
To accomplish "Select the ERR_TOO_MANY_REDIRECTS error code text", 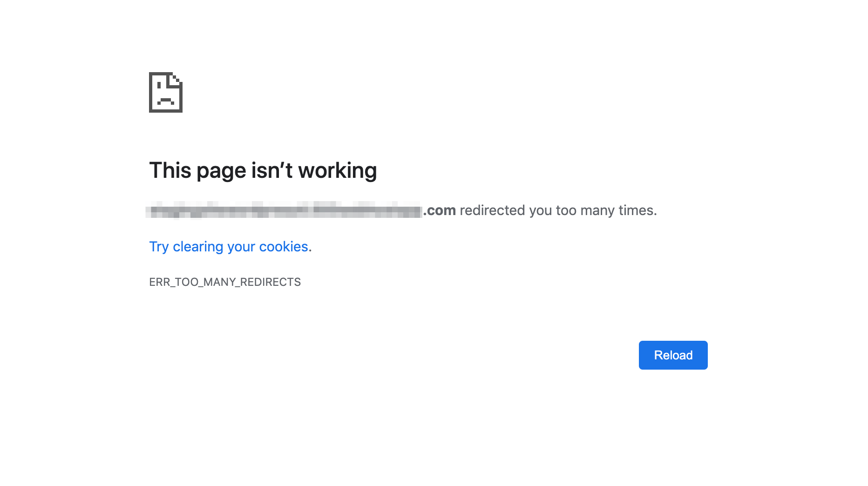I will 225,282.
